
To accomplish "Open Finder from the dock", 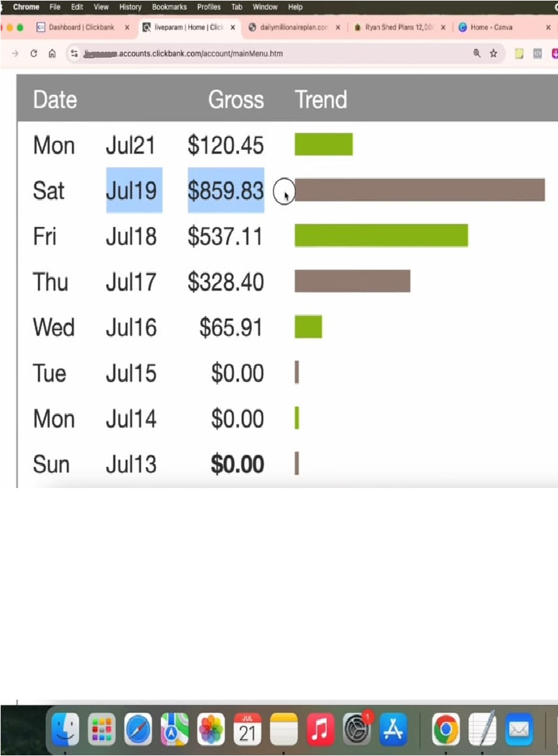I will [65, 729].
